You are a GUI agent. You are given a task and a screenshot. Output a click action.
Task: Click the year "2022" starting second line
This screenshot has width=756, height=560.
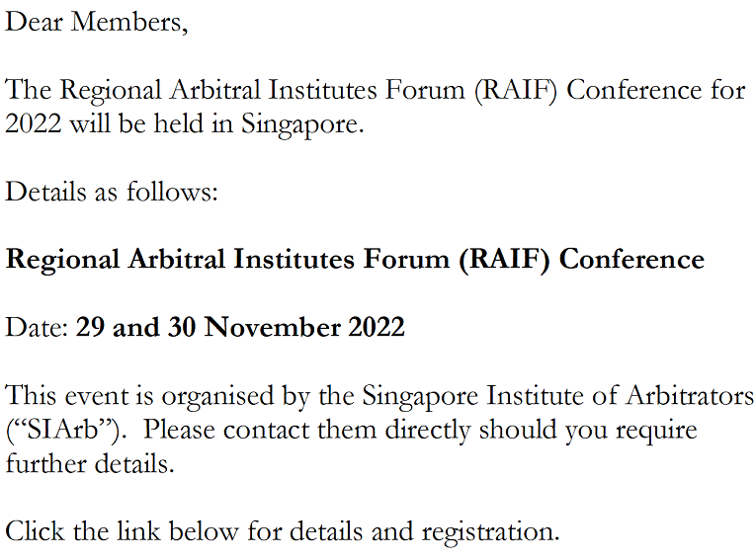pyautogui.click(x=34, y=126)
